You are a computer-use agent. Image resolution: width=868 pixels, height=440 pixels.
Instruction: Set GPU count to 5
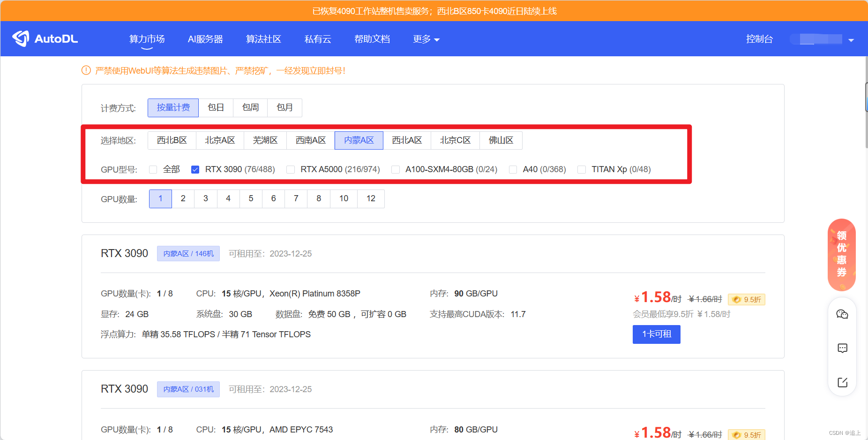click(251, 198)
